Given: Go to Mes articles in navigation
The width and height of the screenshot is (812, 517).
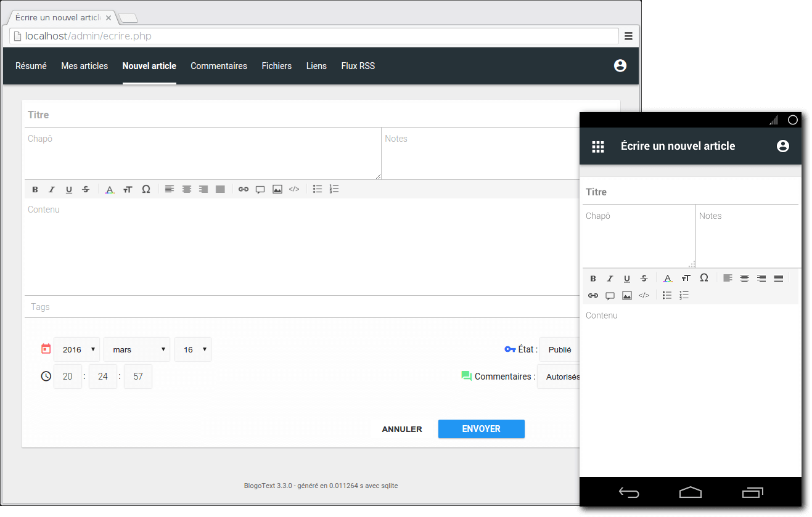Looking at the screenshot, I should [84, 66].
